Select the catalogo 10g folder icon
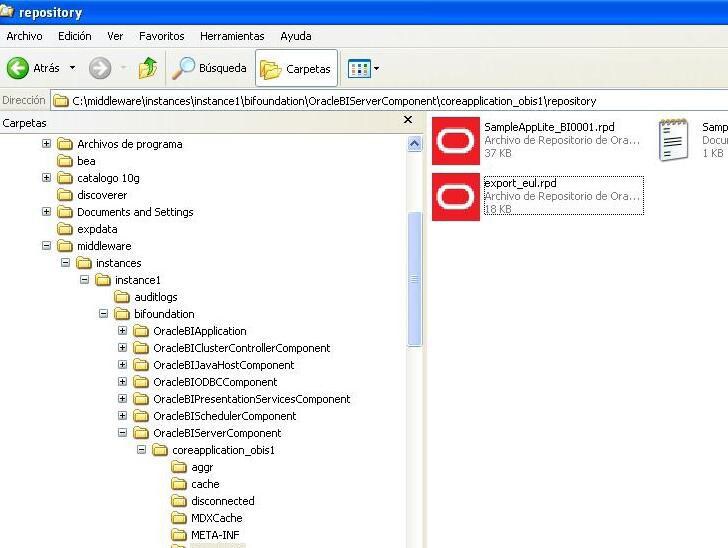This screenshot has width=728, height=548. click(65, 178)
